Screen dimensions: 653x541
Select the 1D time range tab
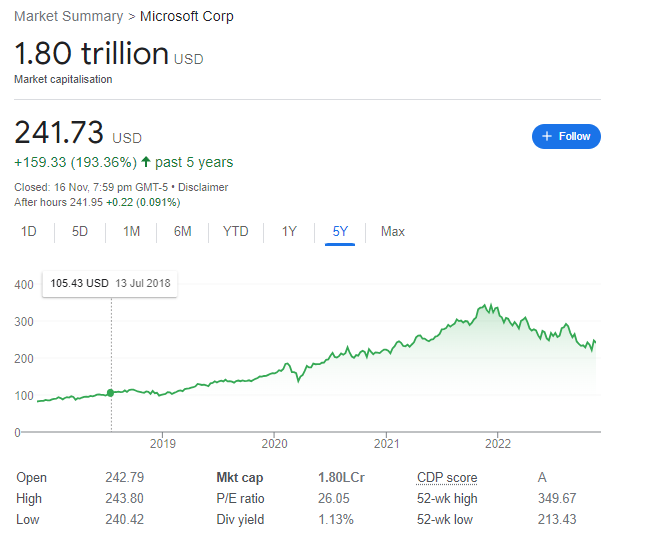(x=29, y=232)
